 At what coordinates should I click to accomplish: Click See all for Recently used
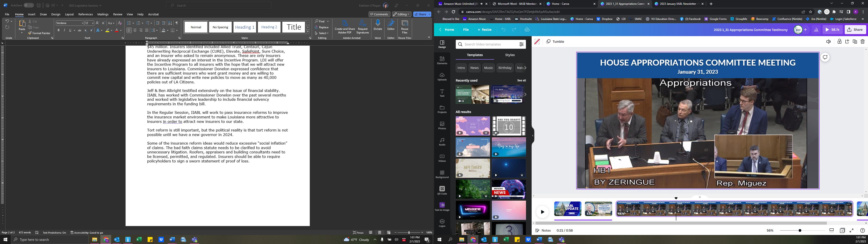[521, 81]
